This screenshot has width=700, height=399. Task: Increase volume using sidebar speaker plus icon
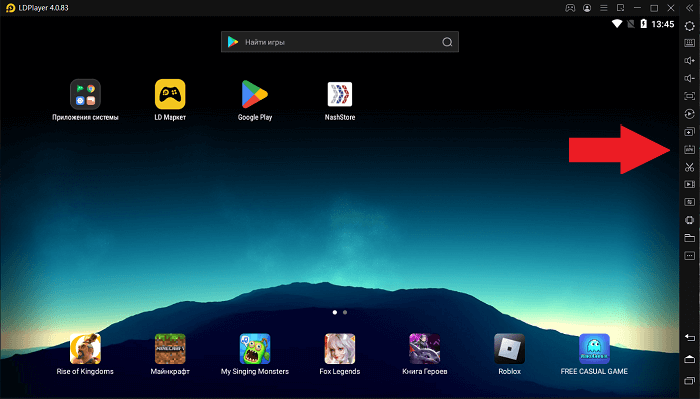(689, 61)
